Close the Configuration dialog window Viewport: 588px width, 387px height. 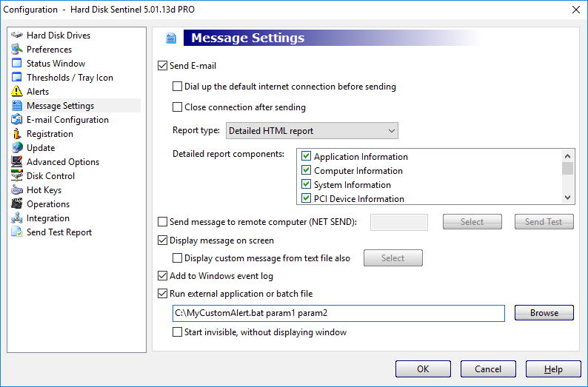(576, 10)
